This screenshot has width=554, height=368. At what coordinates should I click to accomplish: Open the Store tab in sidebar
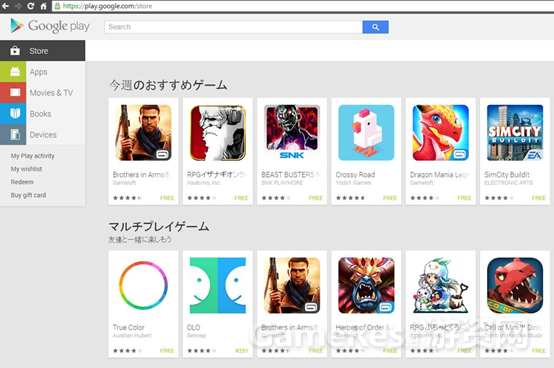[42, 51]
